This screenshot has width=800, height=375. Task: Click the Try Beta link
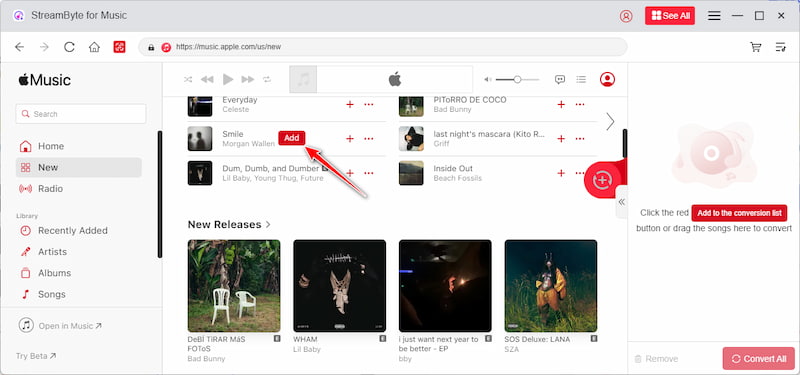tap(36, 356)
